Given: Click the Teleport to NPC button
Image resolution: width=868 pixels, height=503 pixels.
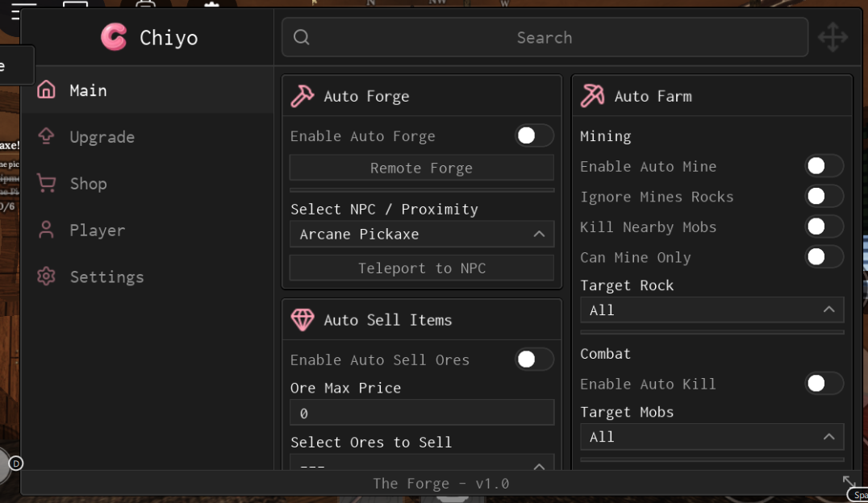Looking at the screenshot, I should 421,268.
